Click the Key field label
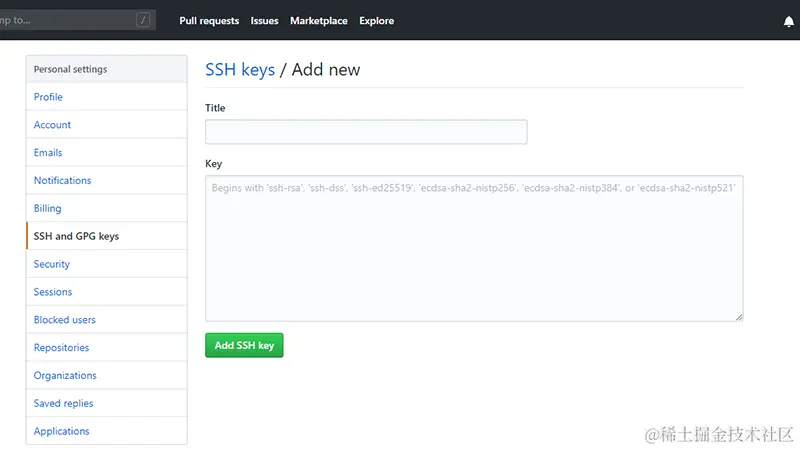Image resolution: width=800 pixels, height=450 pixels. coord(213,164)
